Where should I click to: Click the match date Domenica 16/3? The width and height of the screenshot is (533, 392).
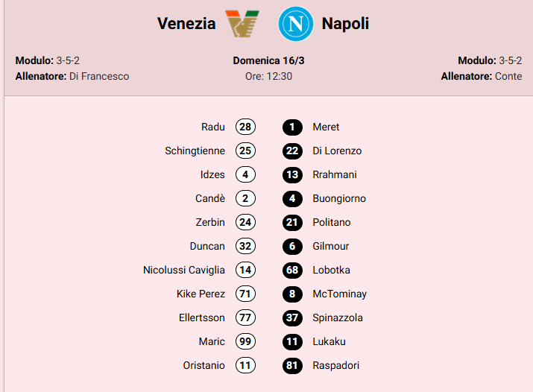(x=268, y=60)
